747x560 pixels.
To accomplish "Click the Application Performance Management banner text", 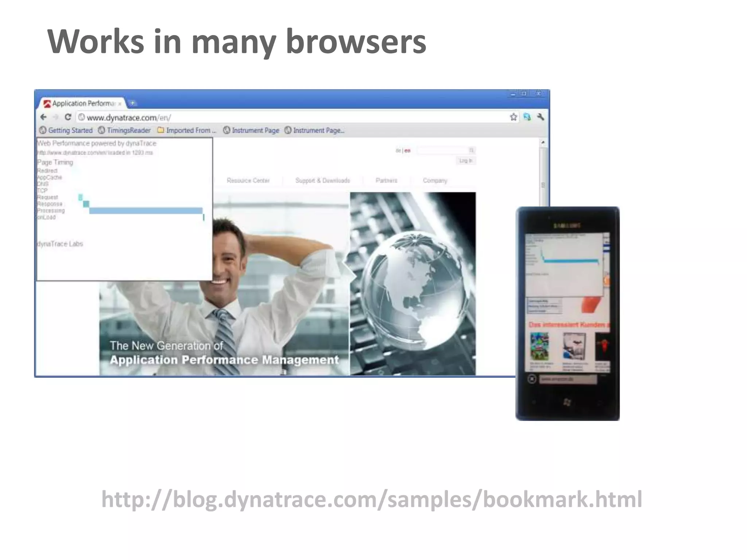I will click(224, 360).
